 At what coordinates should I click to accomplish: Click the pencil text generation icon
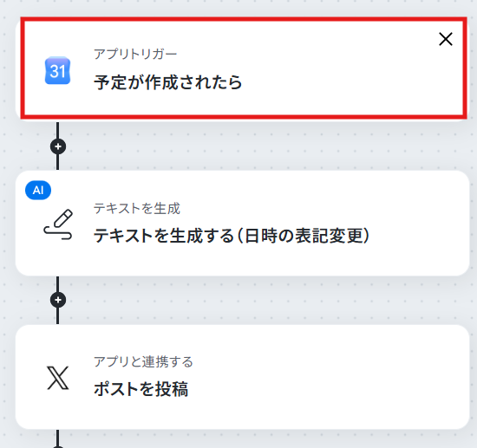coord(58,224)
